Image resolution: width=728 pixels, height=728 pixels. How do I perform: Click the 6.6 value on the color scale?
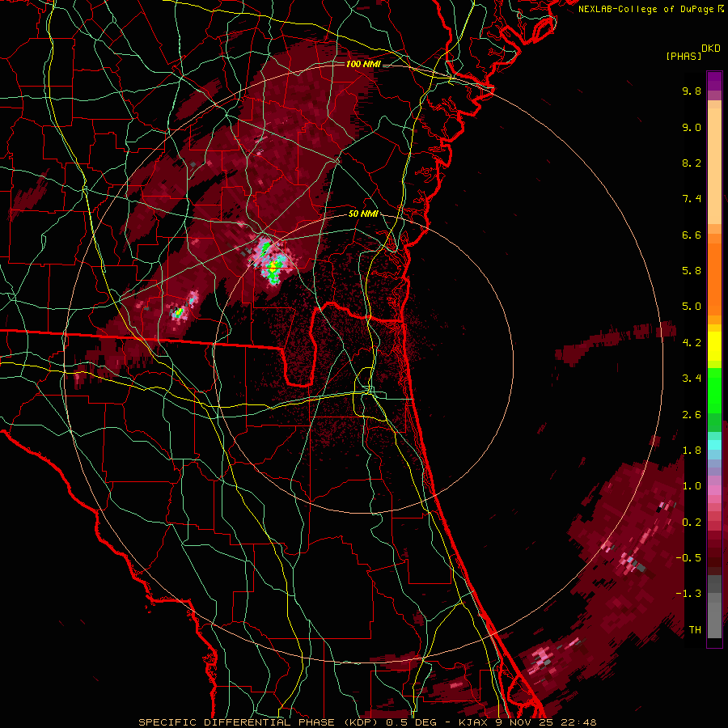[x=692, y=235]
